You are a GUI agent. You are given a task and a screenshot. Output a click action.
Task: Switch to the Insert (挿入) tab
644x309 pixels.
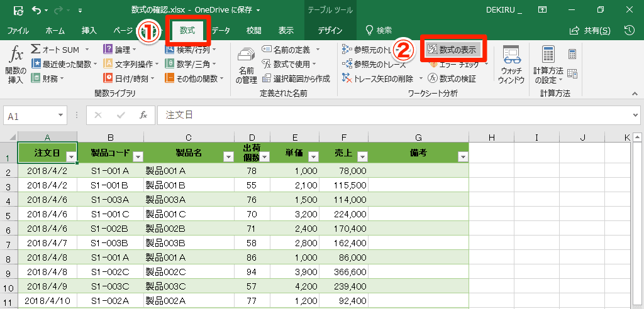click(x=89, y=30)
